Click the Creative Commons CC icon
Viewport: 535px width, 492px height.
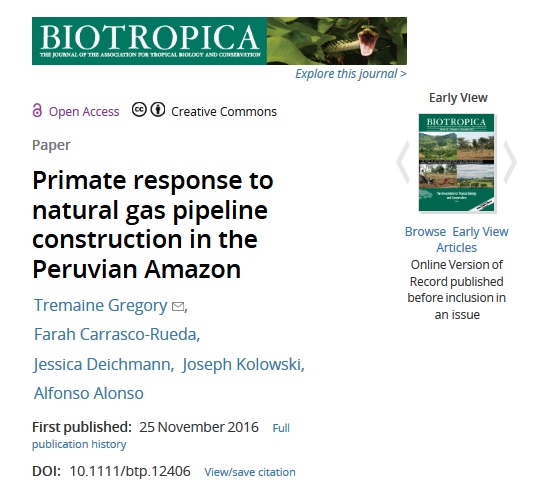(x=139, y=110)
